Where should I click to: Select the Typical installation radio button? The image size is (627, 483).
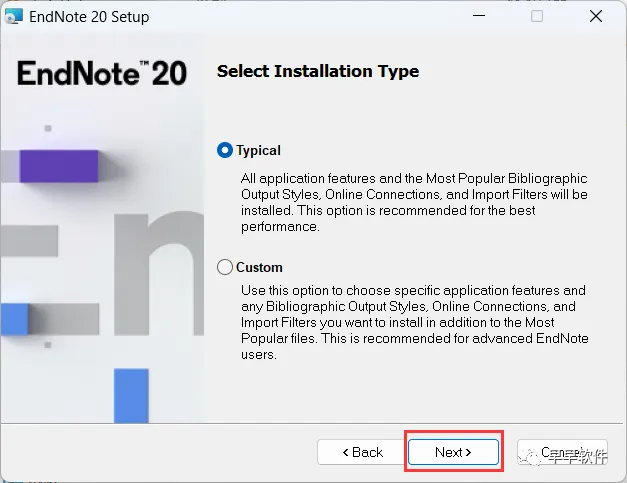point(225,151)
